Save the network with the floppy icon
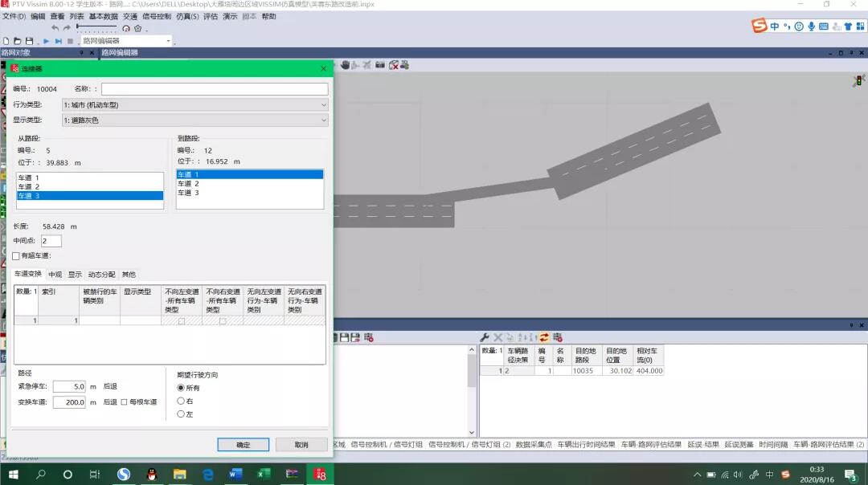This screenshot has height=485, width=868. pyautogui.click(x=30, y=41)
